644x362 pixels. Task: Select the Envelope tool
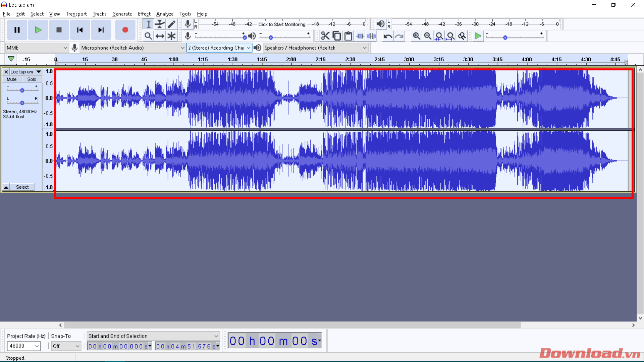(x=160, y=24)
